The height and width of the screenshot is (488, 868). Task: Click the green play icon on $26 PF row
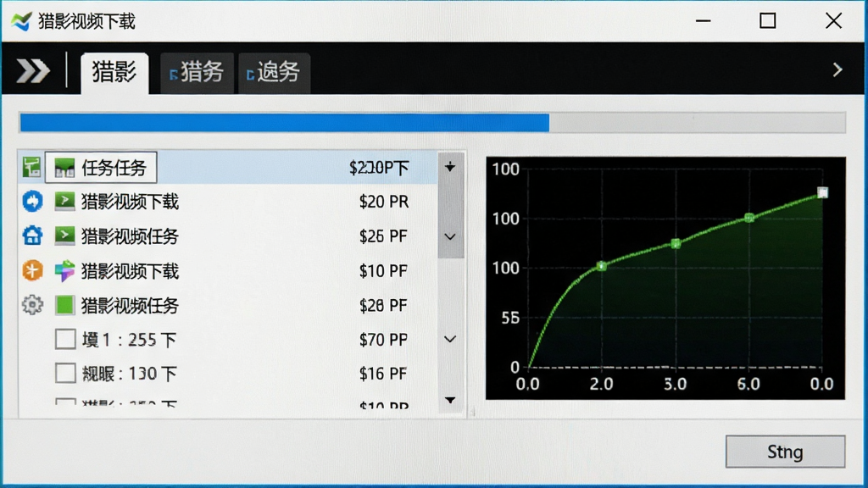pos(64,236)
